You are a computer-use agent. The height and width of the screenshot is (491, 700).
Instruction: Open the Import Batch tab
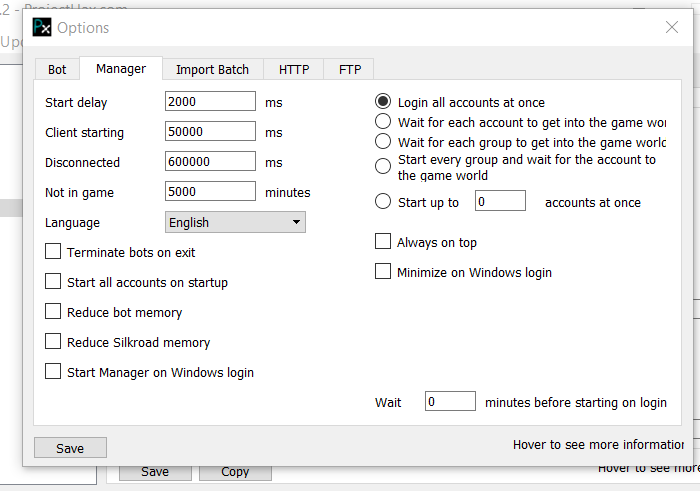(212, 69)
